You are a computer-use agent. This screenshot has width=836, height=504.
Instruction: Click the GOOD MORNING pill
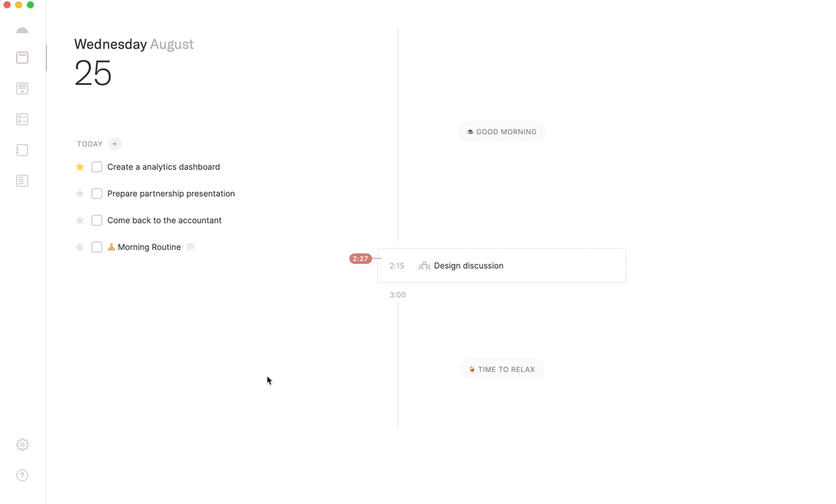coord(502,132)
